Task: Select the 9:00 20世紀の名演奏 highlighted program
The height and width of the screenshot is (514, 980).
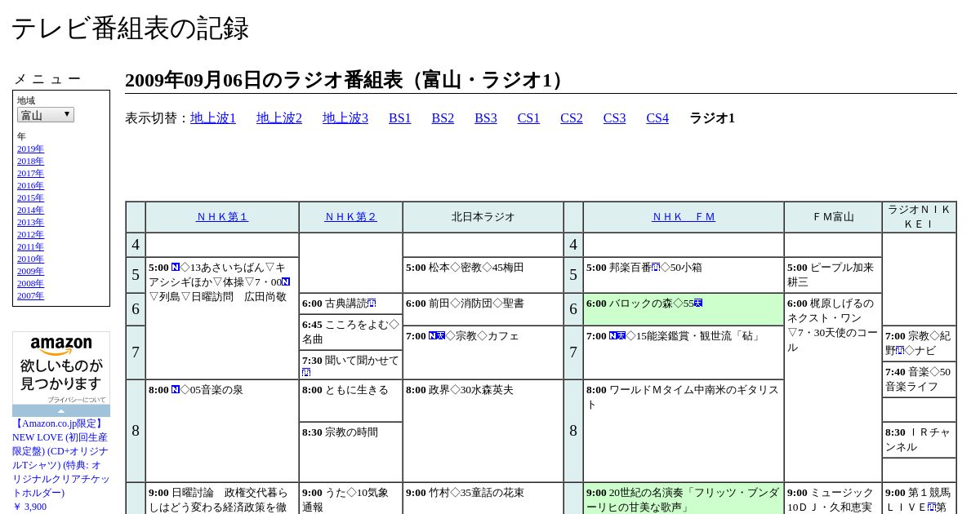Action: pos(684,498)
